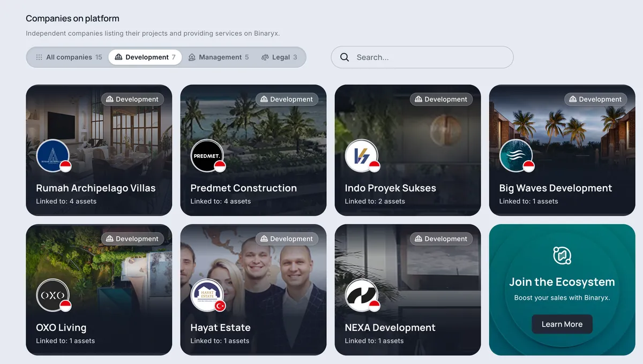Click the Learn More button
Image resolution: width=643 pixels, height=364 pixels.
click(x=562, y=324)
